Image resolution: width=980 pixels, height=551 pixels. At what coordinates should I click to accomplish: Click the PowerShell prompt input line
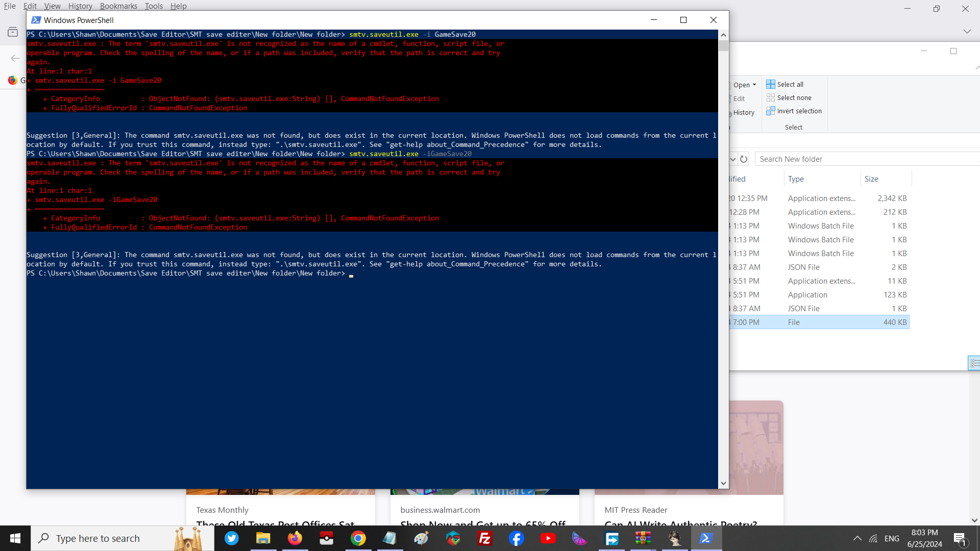click(x=372, y=273)
